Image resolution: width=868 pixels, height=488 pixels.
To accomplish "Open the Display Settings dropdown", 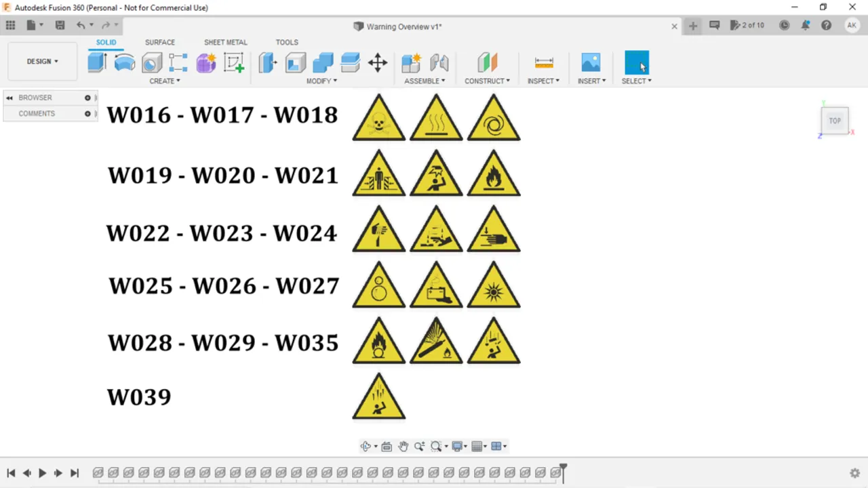I will click(458, 446).
